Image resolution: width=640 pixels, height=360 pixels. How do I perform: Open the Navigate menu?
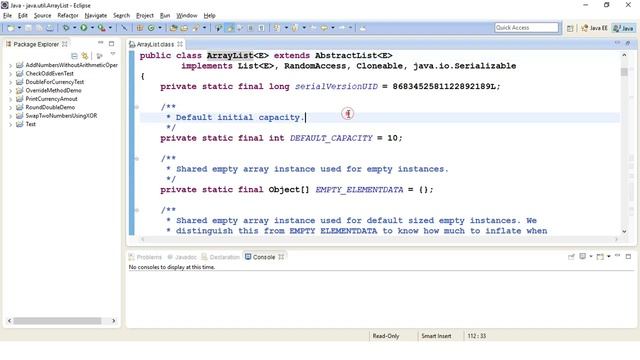coord(96,16)
